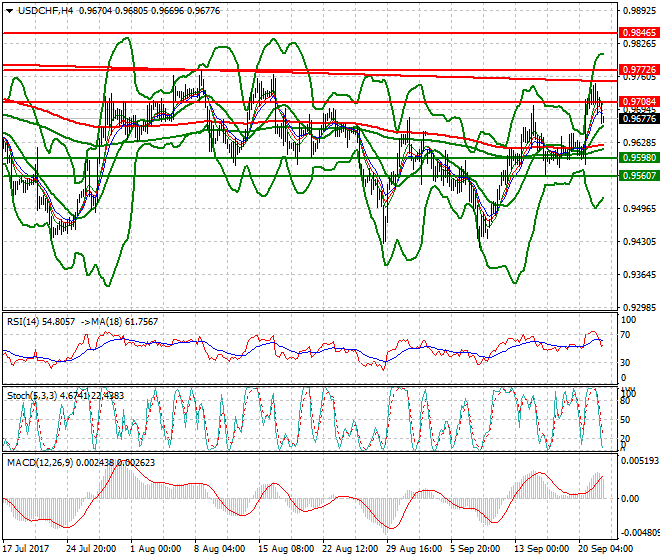The image size is (660, 560).
Task: Select the 0.98465 red price level label
Action: coord(639,32)
